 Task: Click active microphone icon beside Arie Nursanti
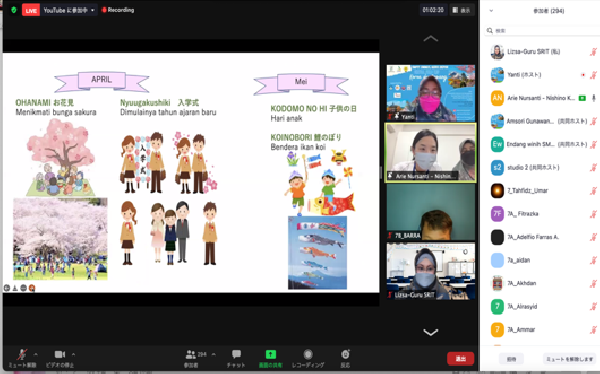point(593,98)
